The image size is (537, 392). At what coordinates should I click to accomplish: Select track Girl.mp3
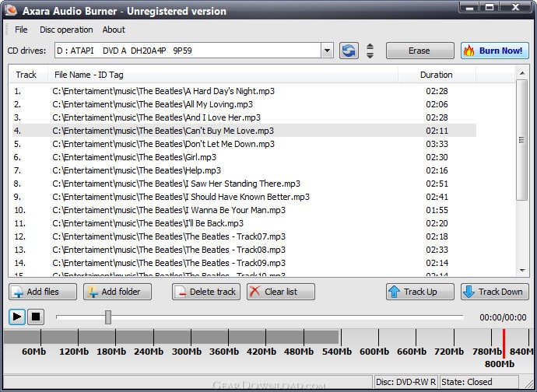pyautogui.click(x=244, y=157)
